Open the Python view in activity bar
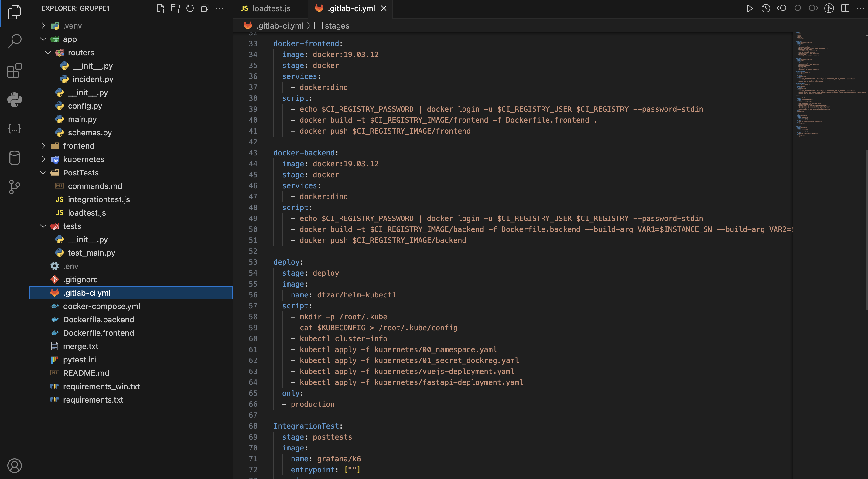Image resolution: width=868 pixels, height=479 pixels. click(14, 99)
